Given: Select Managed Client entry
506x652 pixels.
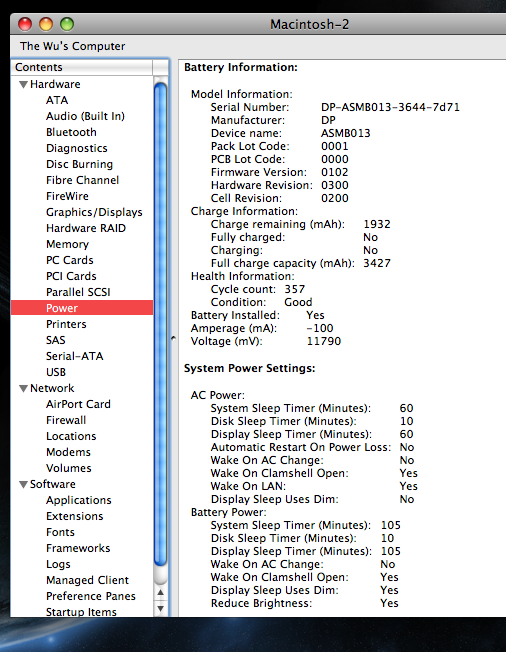Looking at the screenshot, I should coord(87,580).
